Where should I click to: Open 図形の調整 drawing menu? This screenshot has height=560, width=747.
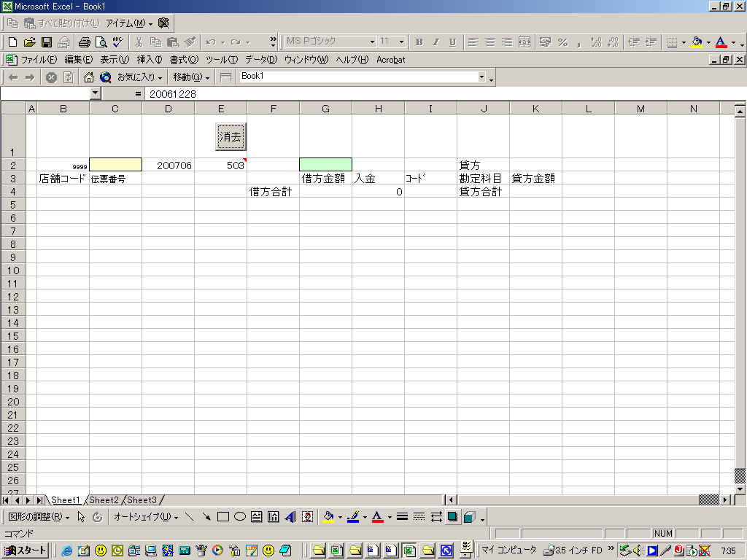(x=39, y=517)
